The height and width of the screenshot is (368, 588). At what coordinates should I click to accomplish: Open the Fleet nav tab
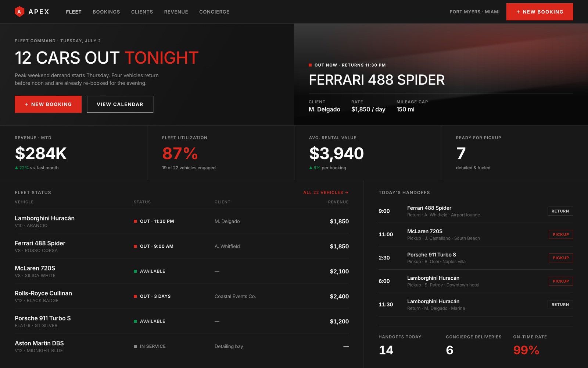pyautogui.click(x=74, y=12)
